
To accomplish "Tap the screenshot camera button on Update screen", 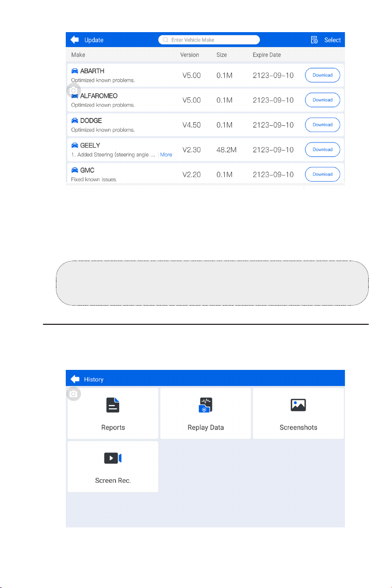I will [74, 90].
